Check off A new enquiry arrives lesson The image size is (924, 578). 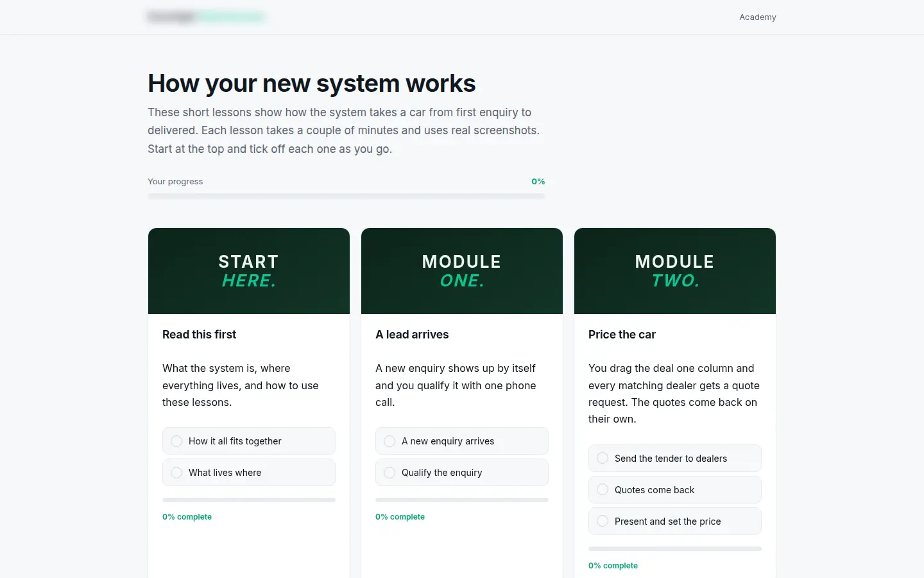coord(389,441)
